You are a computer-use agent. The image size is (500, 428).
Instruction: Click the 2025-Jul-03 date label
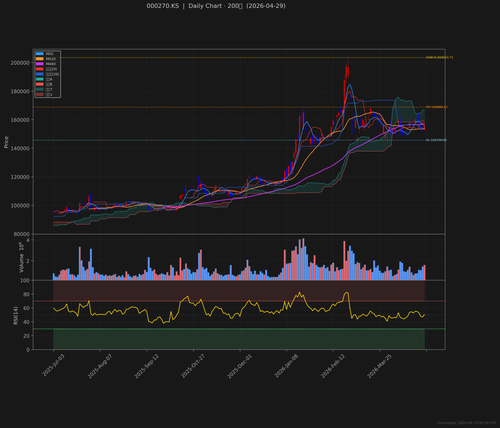click(53, 366)
